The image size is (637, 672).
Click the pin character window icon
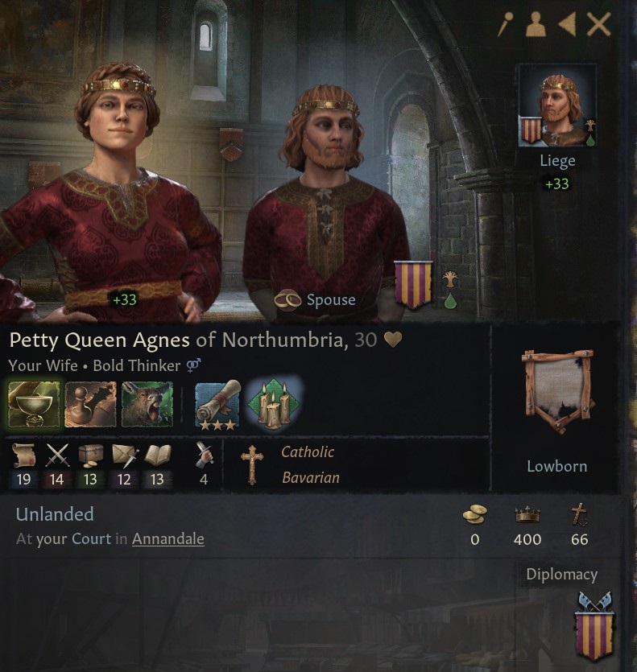(x=507, y=24)
